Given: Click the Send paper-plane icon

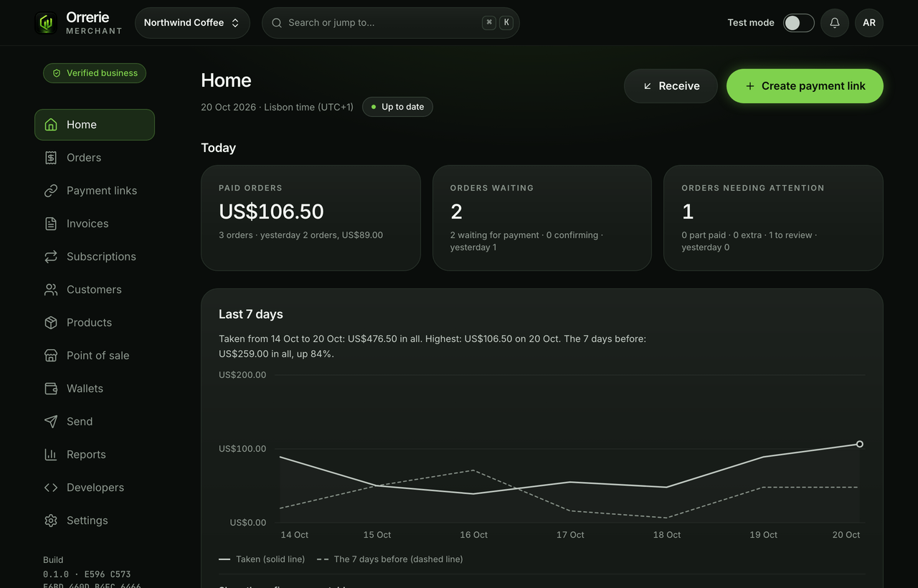Looking at the screenshot, I should 51,422.
